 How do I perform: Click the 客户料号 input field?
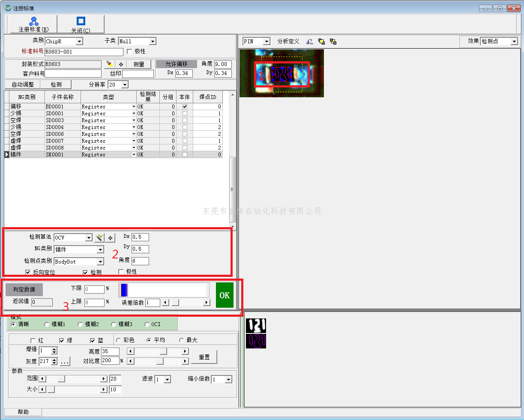click(73, 74)
